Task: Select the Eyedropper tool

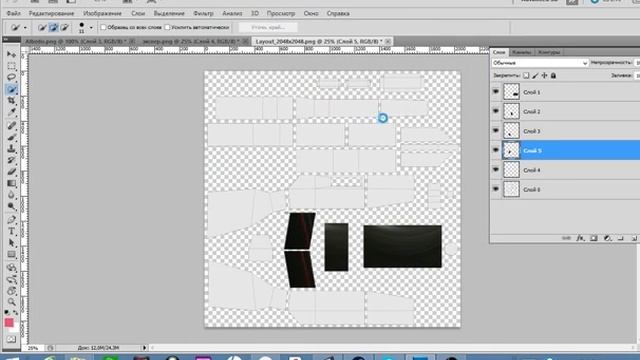Action: pyautogui.click(x=11, y=112)
